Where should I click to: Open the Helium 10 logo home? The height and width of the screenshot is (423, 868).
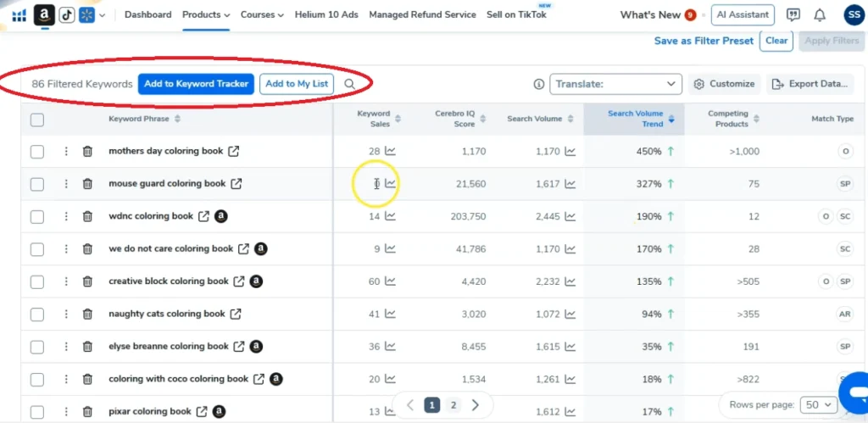pos(19,15)
